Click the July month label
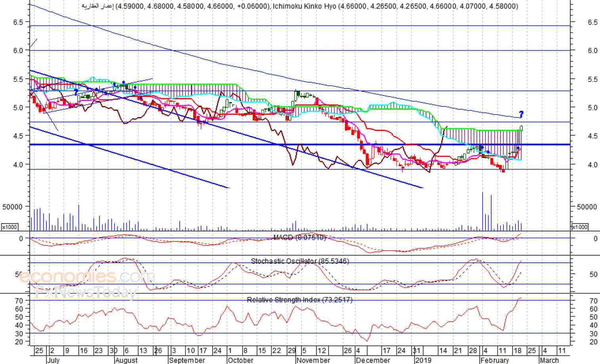The image size is (600, 364). pyautogui.click(x=53, y=360)
